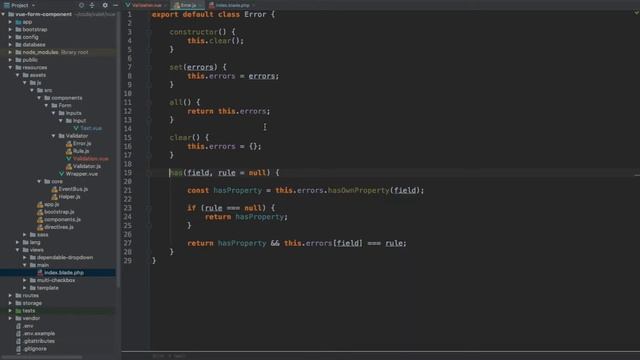Image resolution: width=640 pixels, height=360 pixels.
Task: Click the vendor folder icon
Action: tap(18, 318)
